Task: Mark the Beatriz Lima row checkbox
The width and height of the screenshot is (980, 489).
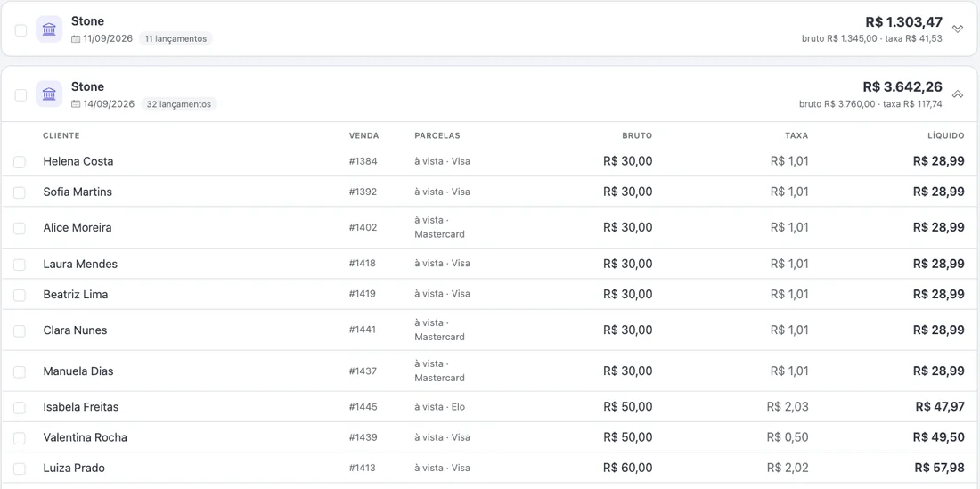Action: coord(20,295)
